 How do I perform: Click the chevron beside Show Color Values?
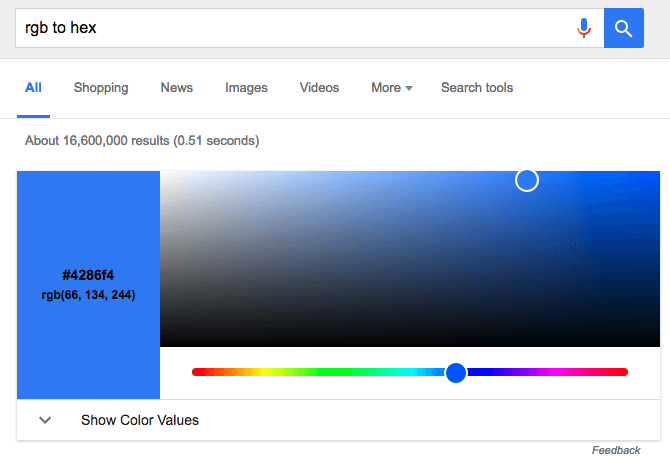click(x=45, y=420)
